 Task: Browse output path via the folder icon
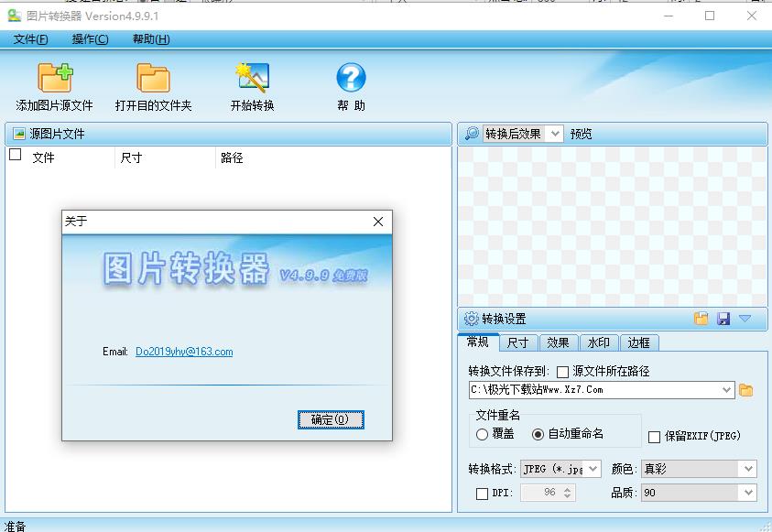[x=746, y=389]
